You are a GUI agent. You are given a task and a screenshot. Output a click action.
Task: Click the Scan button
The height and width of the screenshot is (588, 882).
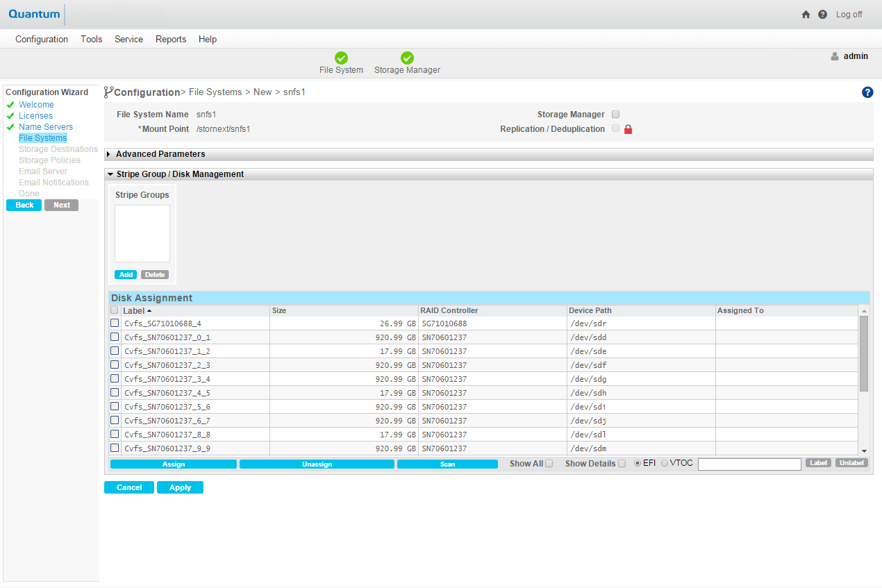pos(447,464)
